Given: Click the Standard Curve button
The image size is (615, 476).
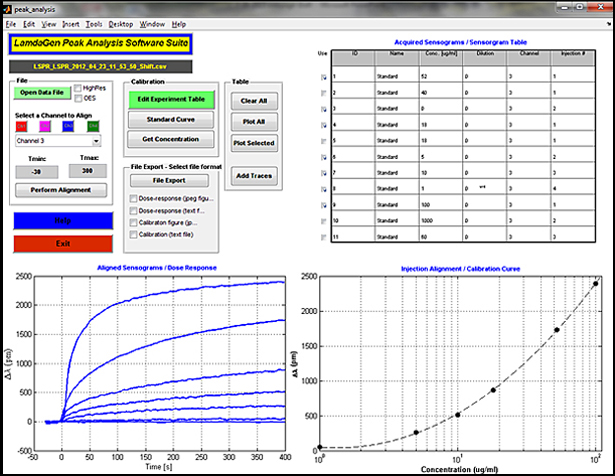Looking at the screenshot, I should click(x=171, y=120).
